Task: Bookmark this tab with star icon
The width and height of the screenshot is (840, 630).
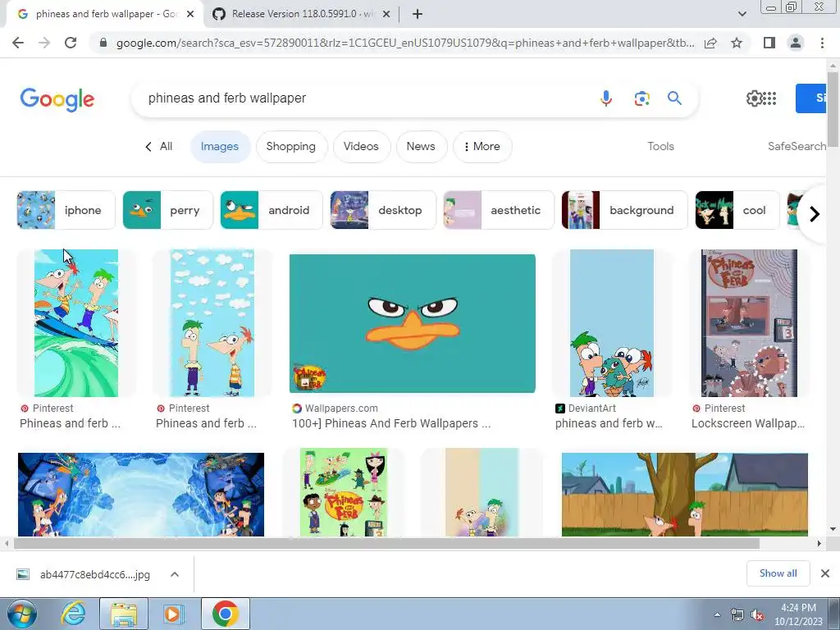Action: (x=737, y=43)
